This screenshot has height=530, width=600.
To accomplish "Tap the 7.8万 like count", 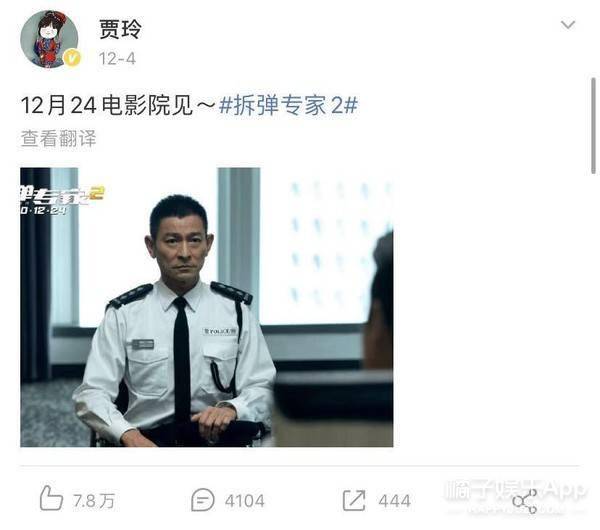I will 94,501.
